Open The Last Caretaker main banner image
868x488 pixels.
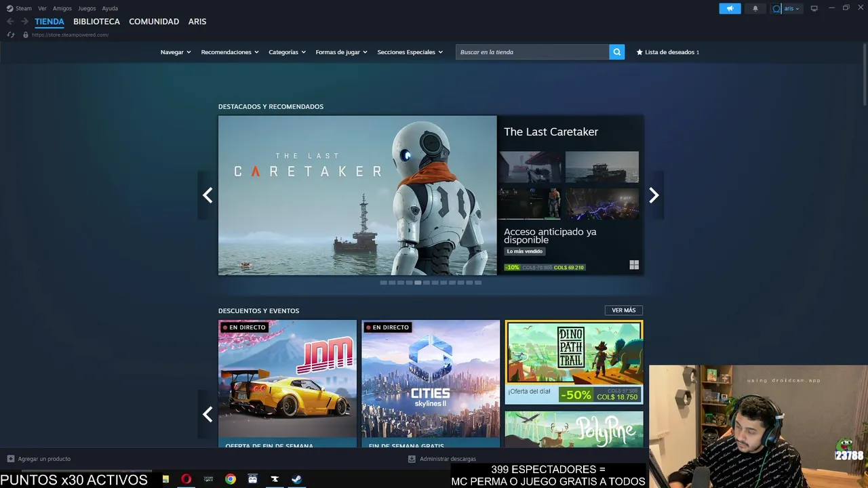tap(357, 195)
